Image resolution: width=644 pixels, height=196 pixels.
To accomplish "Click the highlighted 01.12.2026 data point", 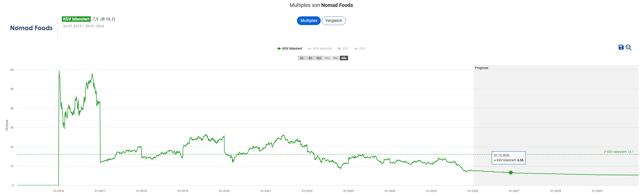I will (511, 172).
